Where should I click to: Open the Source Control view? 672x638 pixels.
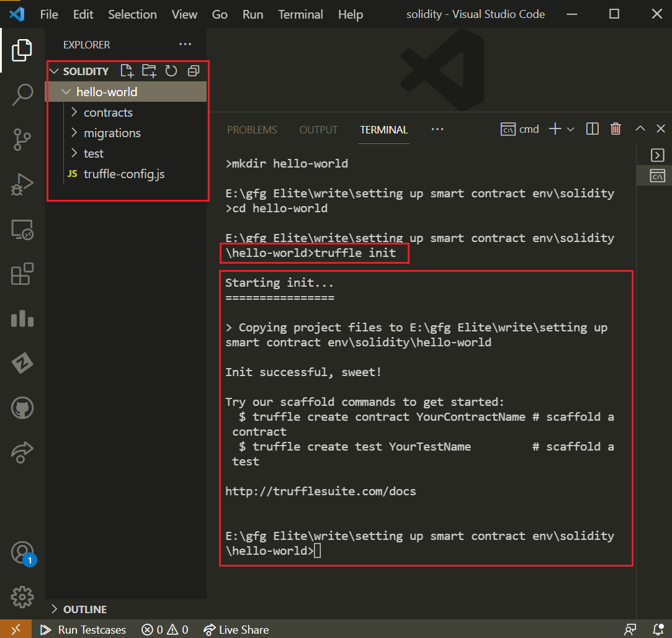coord(22,140)
